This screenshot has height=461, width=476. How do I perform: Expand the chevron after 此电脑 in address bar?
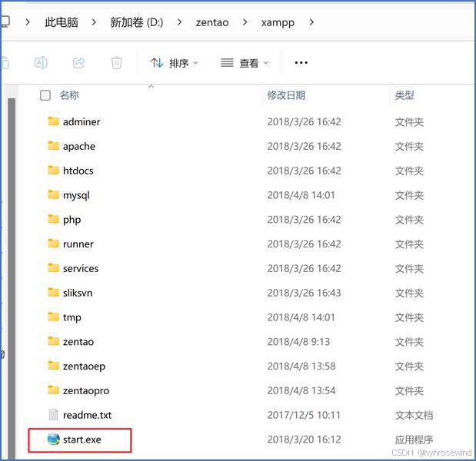click(94, 22)
